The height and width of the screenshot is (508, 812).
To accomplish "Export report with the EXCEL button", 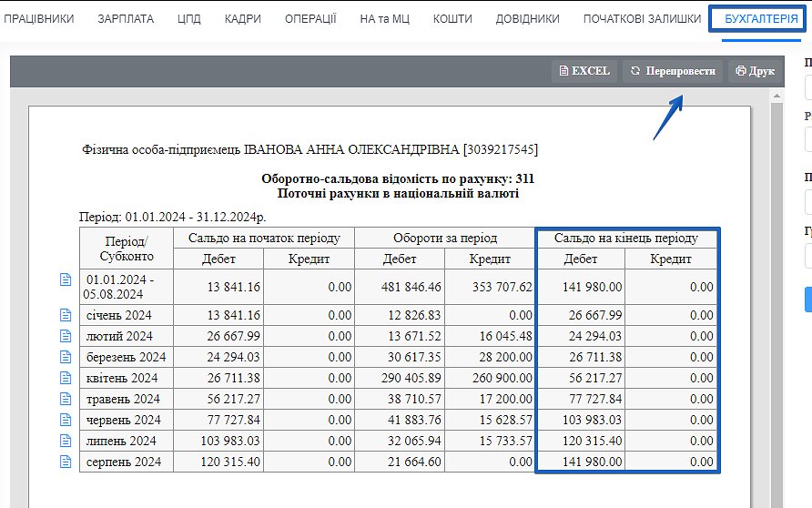I will tap(584, 71).
